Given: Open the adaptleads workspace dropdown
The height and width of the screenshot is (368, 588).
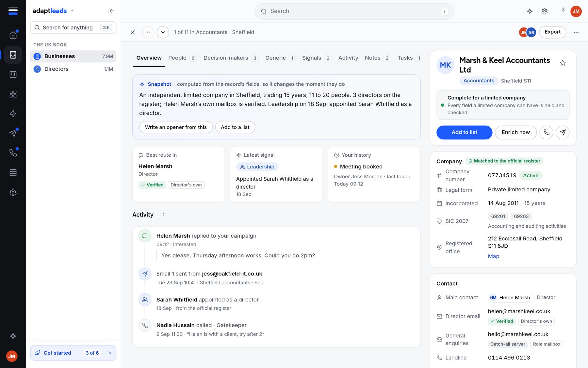Looking at the screenshot, I should click(x=54, y=11).
